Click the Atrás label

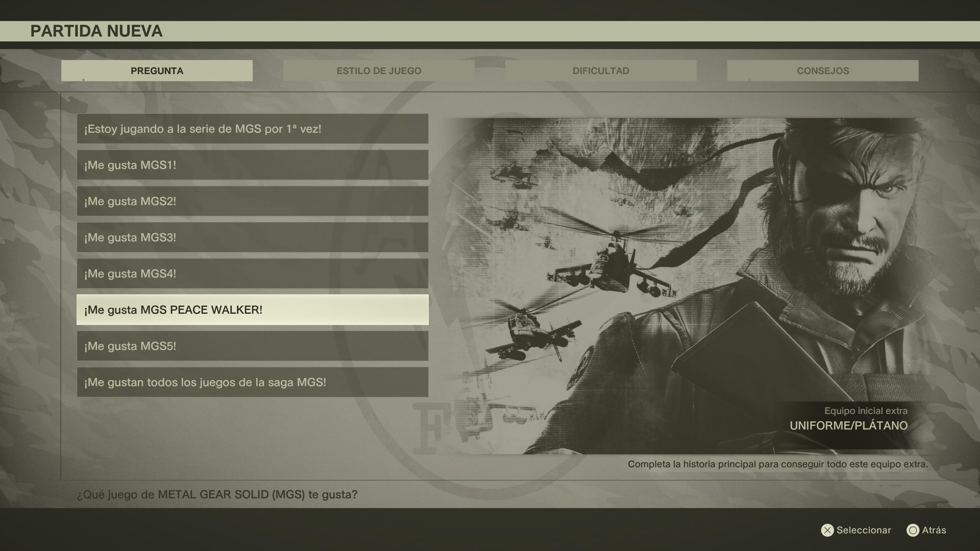[x=933, y=530]
